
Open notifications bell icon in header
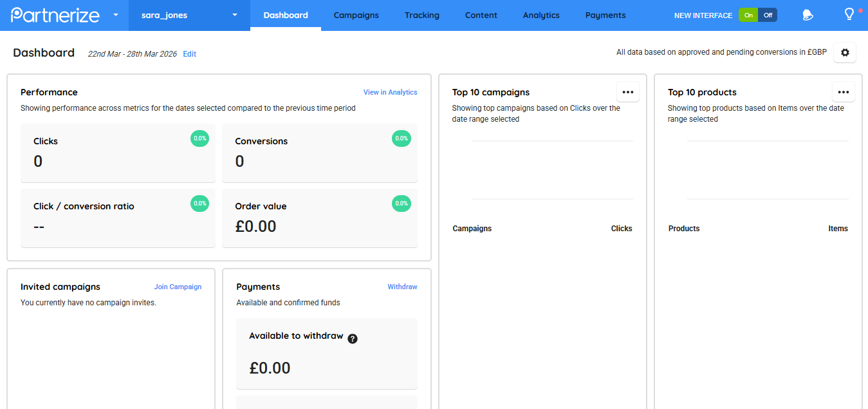coord(808,15)
